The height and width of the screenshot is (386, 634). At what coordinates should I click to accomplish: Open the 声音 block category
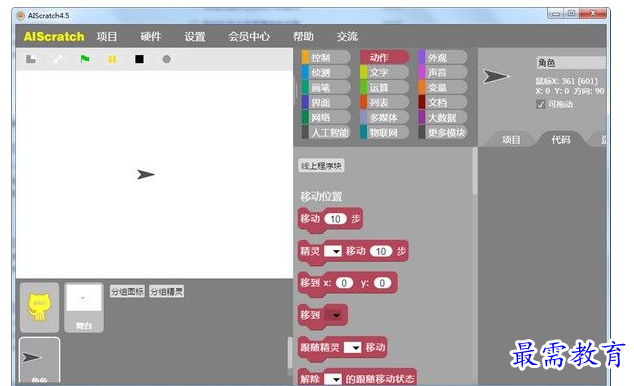(x=443, y=72)
